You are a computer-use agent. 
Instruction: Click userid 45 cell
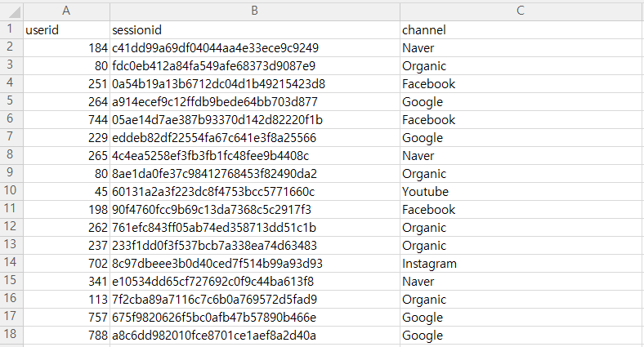(x=66, y=192)
